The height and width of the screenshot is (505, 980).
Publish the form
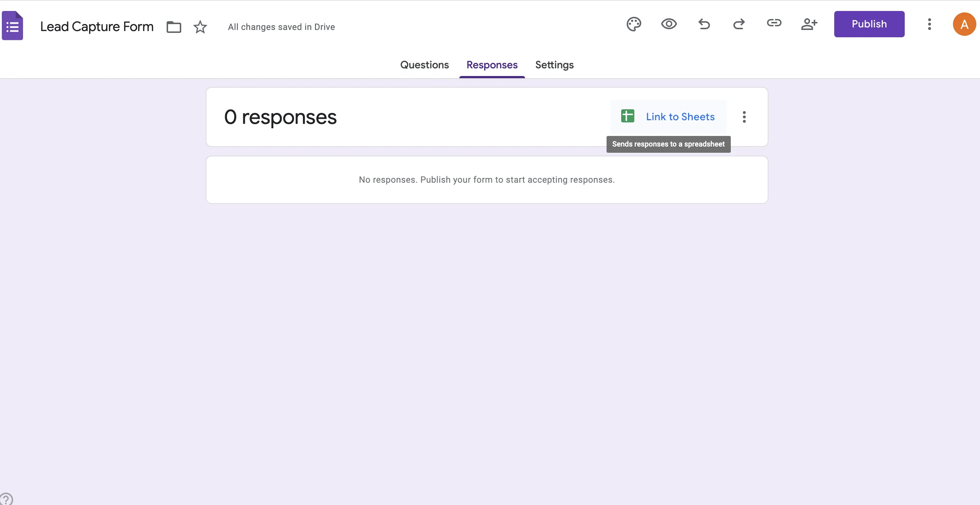coord(869,24)
